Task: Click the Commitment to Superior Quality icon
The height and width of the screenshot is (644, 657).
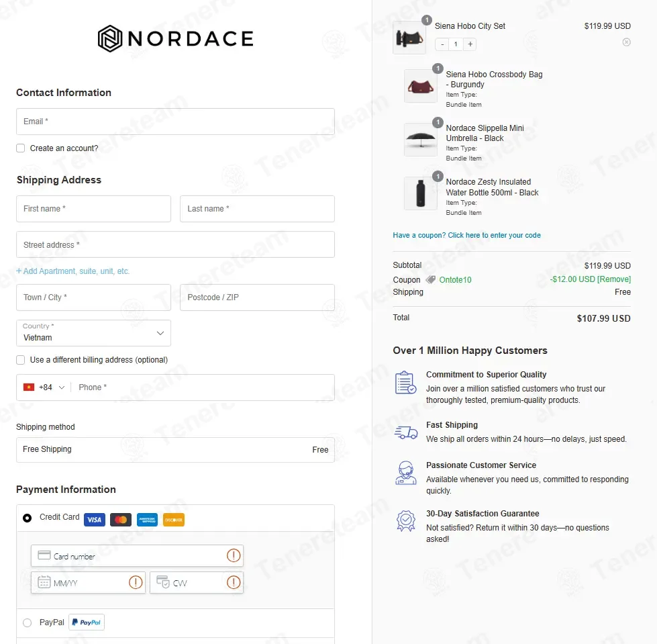Action: [x=405, y=382]
